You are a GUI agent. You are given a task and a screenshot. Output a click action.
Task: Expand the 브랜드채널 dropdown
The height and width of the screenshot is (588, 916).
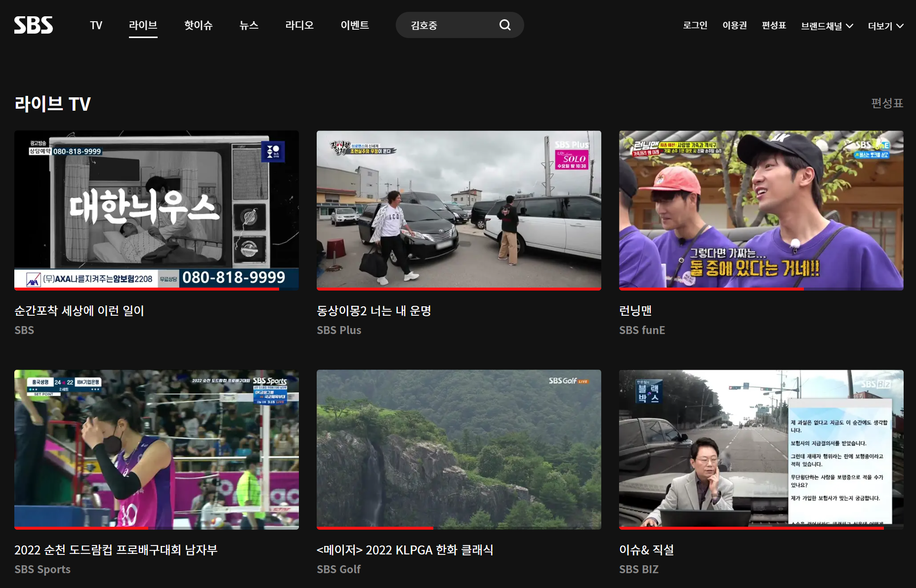pyautogui.click(x=827, y=25)
